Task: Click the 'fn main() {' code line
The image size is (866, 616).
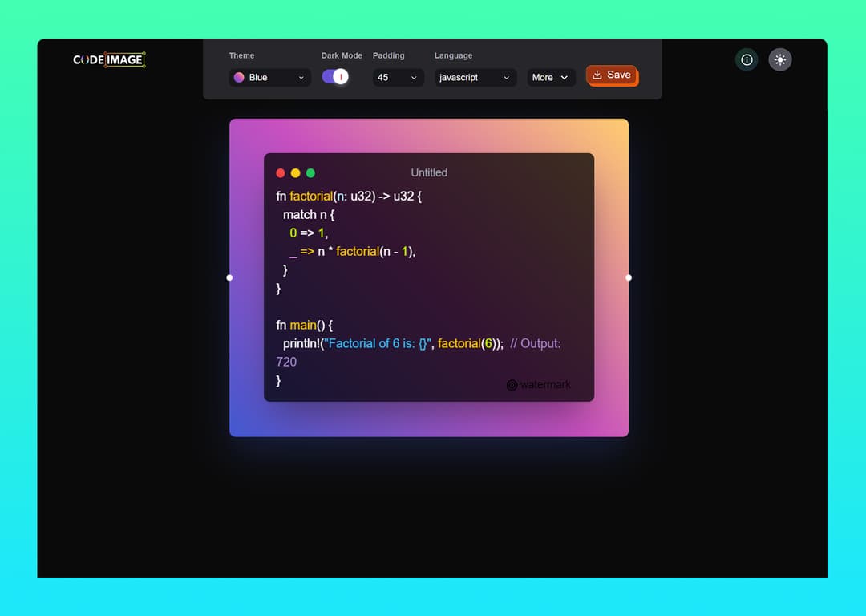Action: 305,326
